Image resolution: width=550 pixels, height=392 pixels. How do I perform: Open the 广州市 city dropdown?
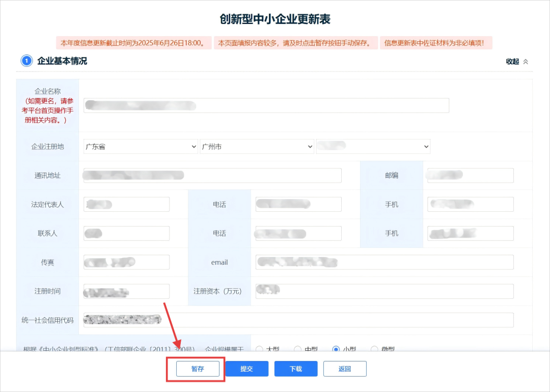[x=257, y=146]
